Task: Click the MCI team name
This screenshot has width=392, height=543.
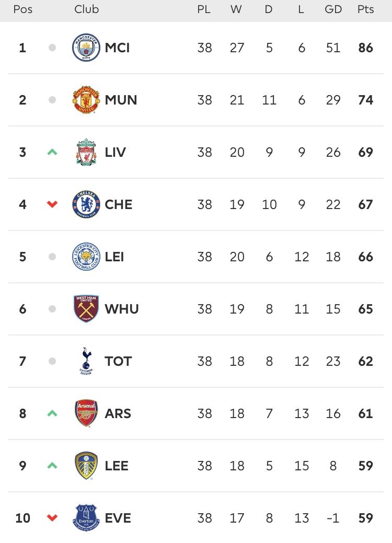Action: (x=117, y=48)
